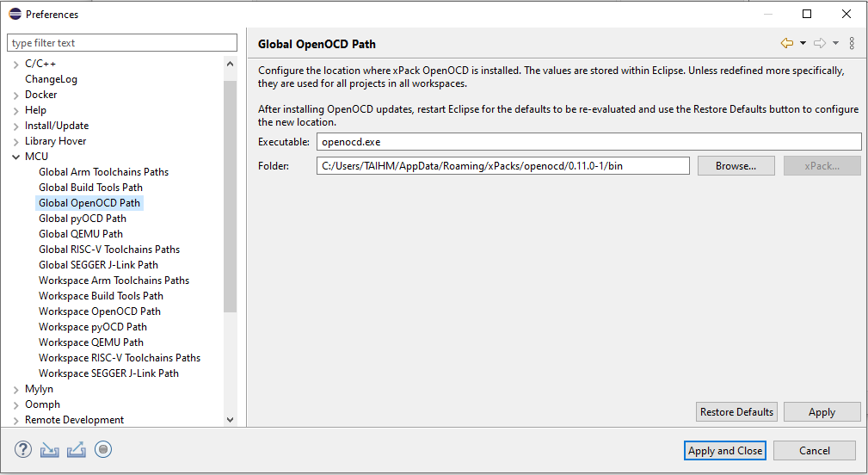Click the Browse... button

[x=736, y=166]
